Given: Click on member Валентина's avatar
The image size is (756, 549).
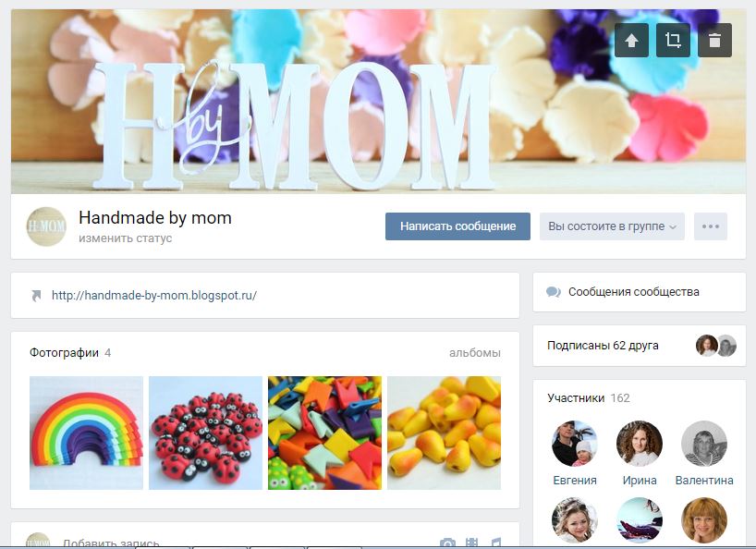Looking at the screenshot, I should pos(704,444).
